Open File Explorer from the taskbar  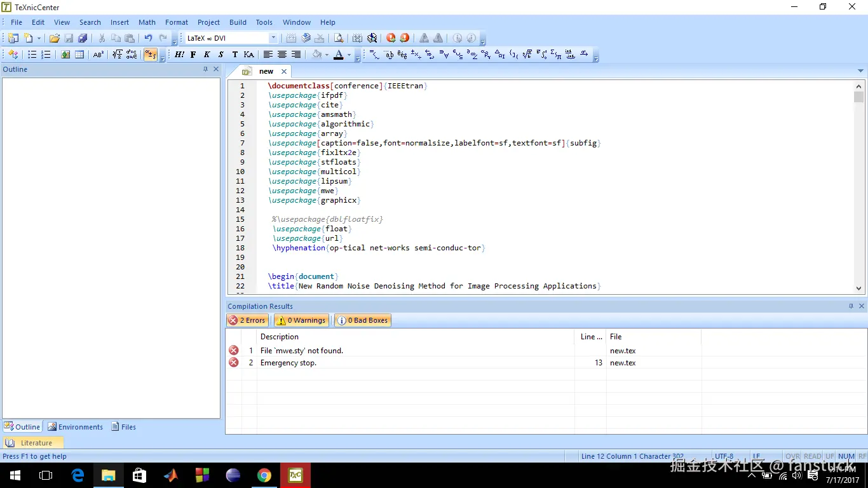(109, 475)
